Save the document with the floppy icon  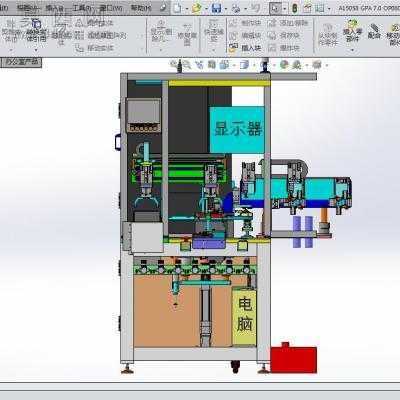coord(217,8)
